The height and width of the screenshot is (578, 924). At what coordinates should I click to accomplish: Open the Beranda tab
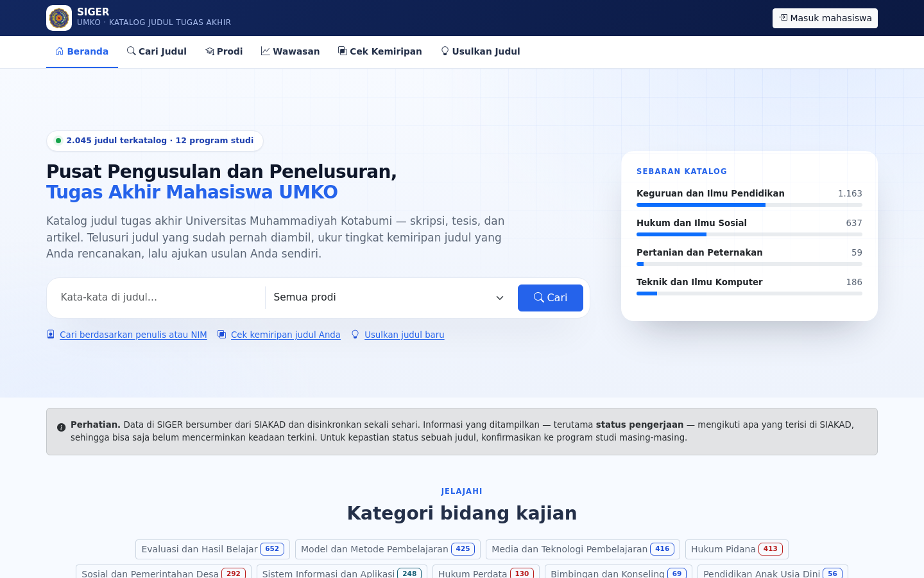(x=82, y=51)
